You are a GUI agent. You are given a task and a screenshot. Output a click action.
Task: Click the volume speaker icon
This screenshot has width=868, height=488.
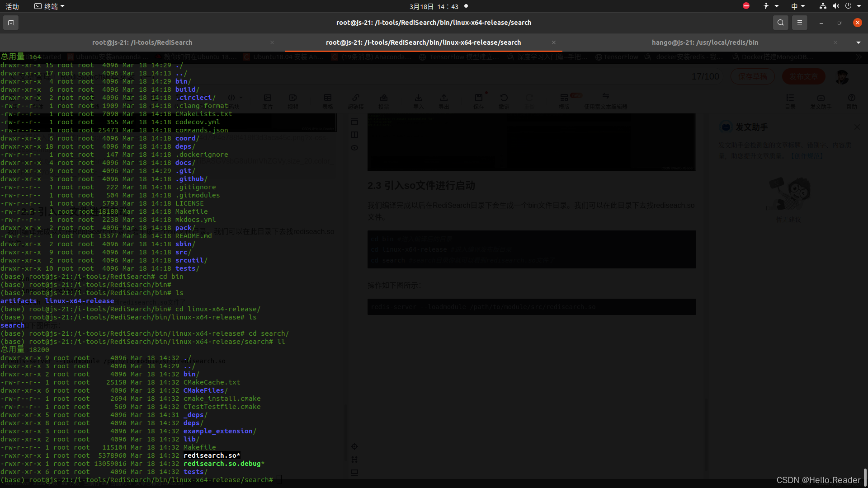pos(835,6)
